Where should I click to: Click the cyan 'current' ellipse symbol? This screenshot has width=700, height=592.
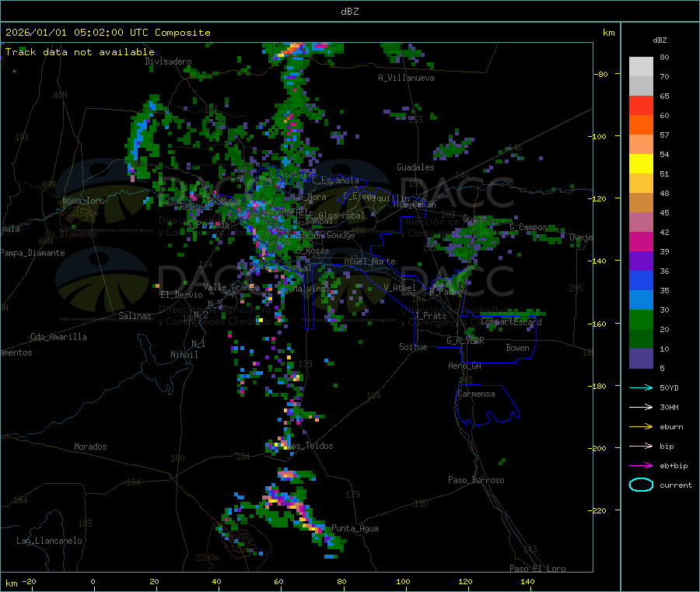click(641, 485)
